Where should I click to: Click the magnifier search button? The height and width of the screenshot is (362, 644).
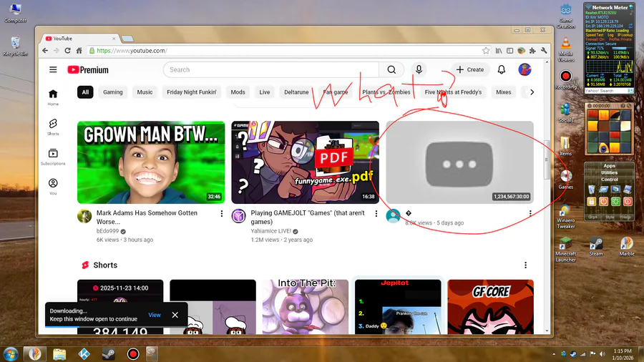pos(391,70)
